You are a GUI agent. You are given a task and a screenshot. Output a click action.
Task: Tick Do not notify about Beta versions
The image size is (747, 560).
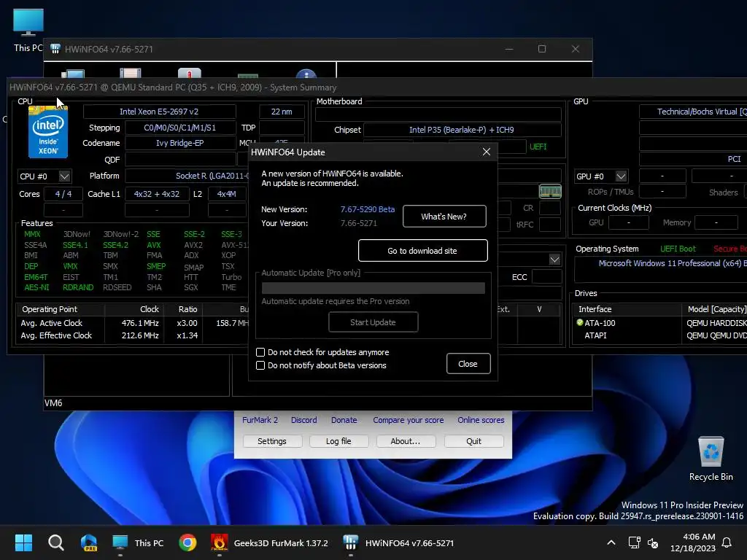[x=260, y=365]
